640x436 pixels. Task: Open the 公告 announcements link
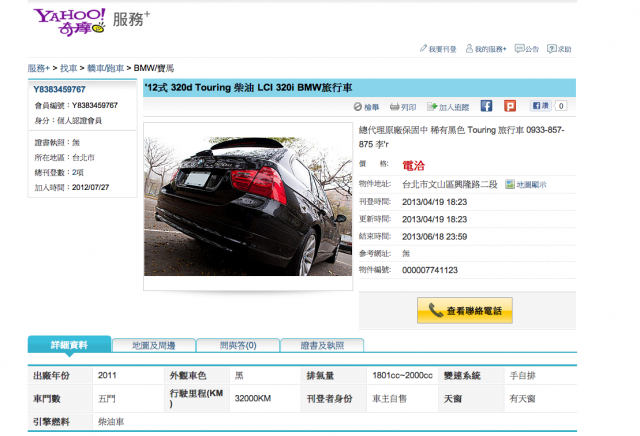click(x=527, y=49)
